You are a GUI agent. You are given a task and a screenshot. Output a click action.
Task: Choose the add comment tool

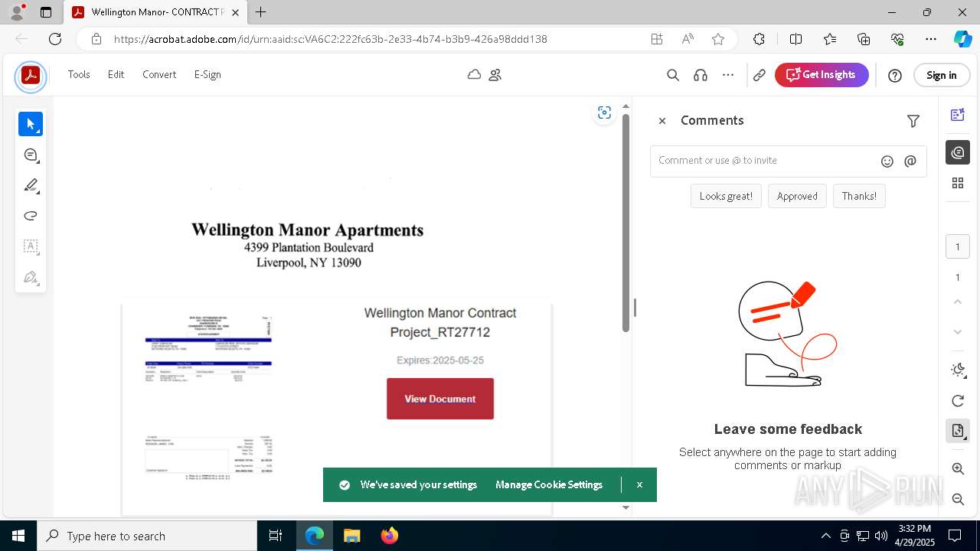pyautogui.click(x=31, y=155)
